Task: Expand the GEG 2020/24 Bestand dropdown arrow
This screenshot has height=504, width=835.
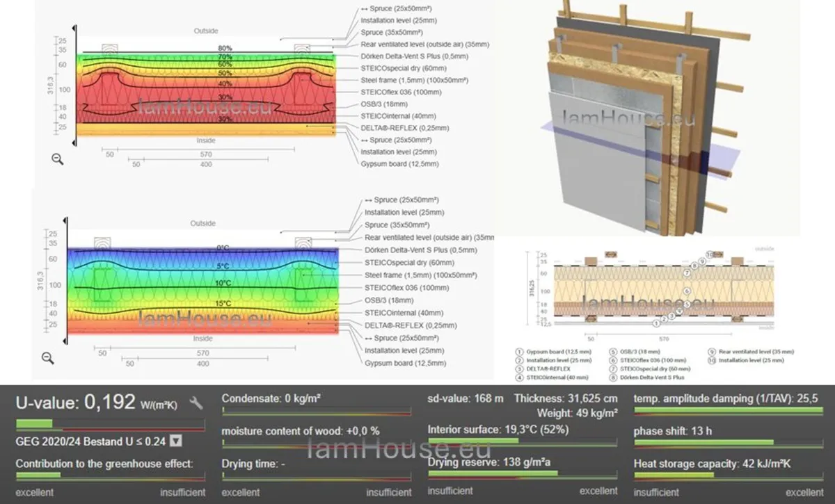Action: [x=175, y=440]
